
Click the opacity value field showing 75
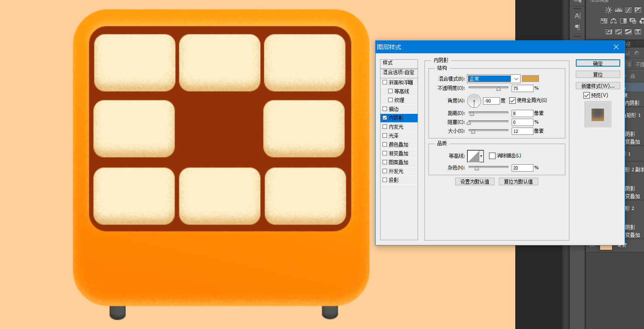(x=523, y=88)
